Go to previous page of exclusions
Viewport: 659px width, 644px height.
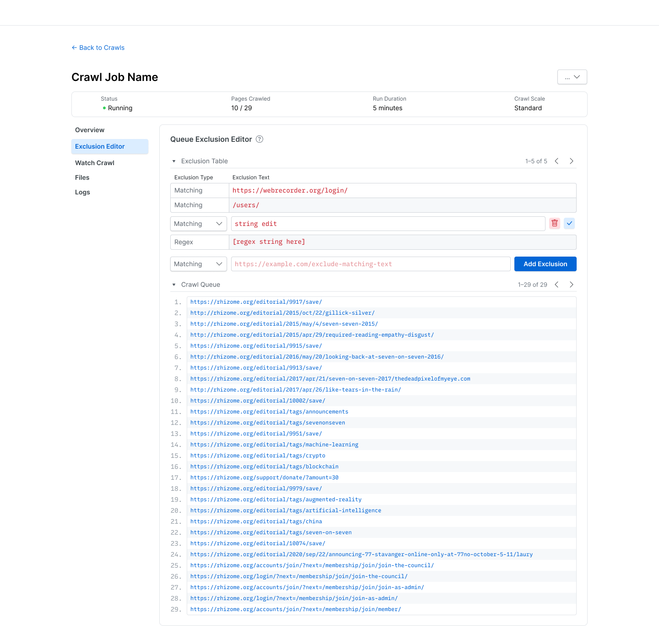556,161
